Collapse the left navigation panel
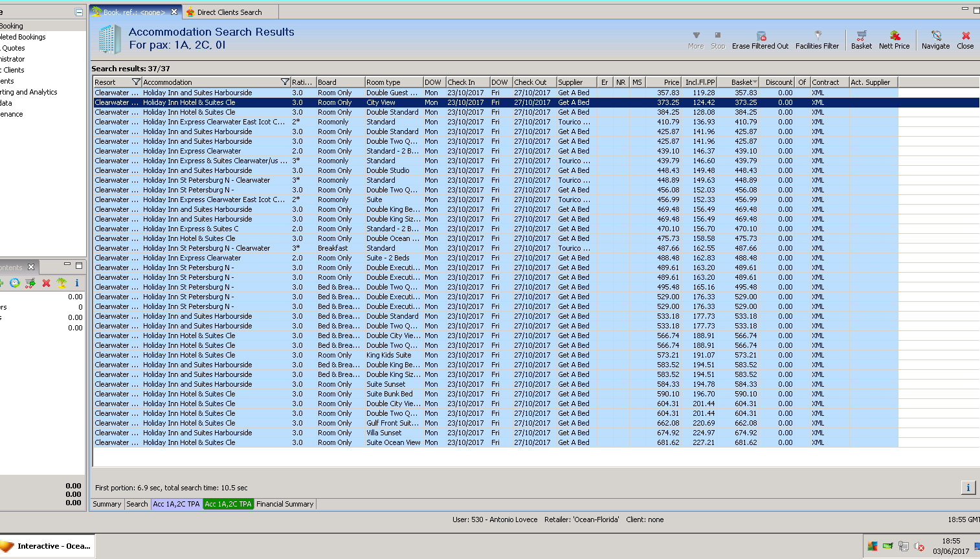Image resolution: width=980 pixels, height=559 pixels. pos(79,12)
